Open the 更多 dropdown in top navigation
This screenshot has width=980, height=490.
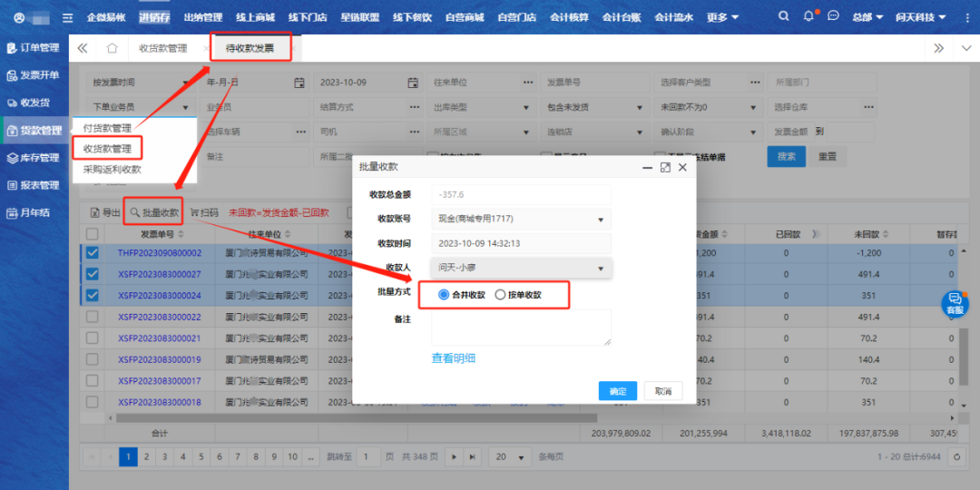click(722, 17)
